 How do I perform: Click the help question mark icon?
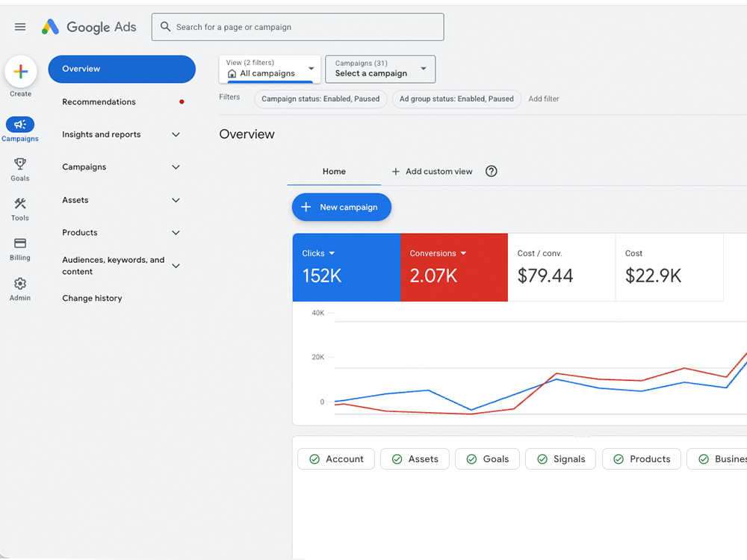point(491,171)
